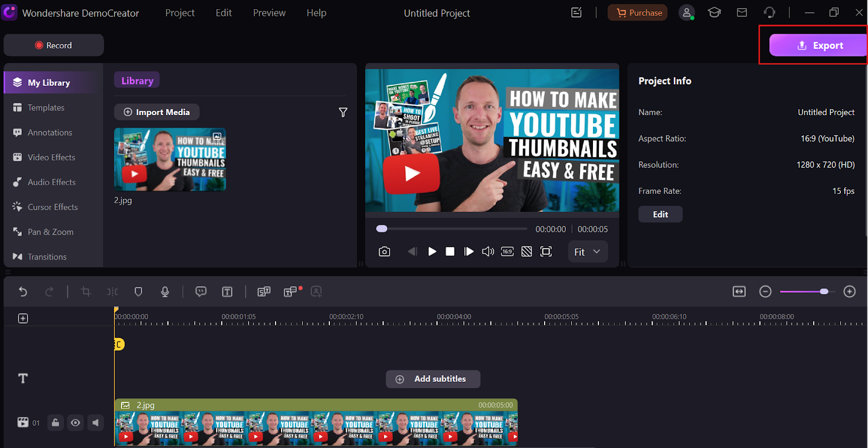Click fit timeline to window icon
This screenshot has width=868, height=448.
(x=739, y=292)
